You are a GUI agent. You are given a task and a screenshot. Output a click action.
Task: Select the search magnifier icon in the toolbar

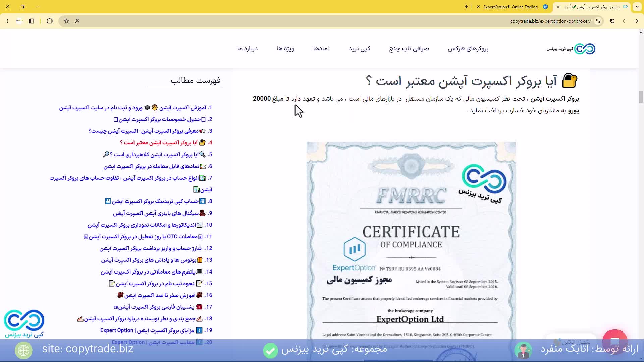77,21
